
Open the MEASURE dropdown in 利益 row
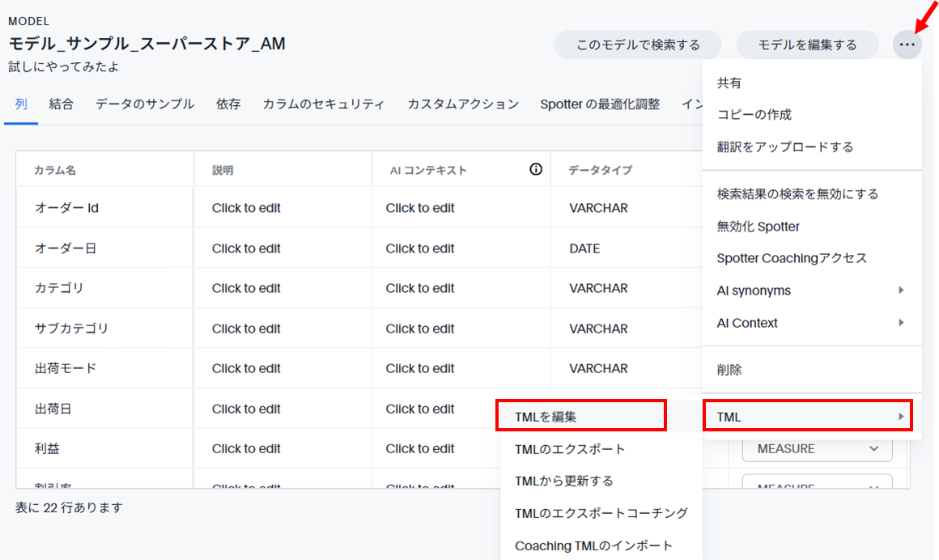pos(817,448)
